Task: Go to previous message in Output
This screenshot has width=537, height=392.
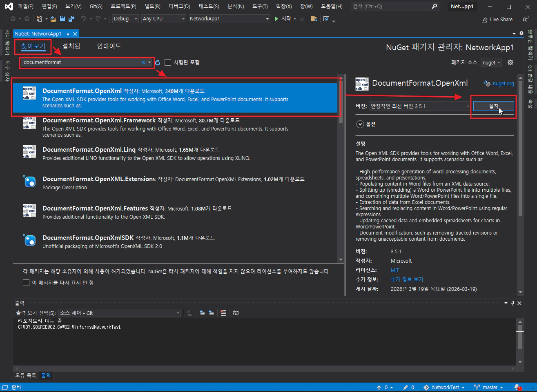Action: tap(202, 313)
